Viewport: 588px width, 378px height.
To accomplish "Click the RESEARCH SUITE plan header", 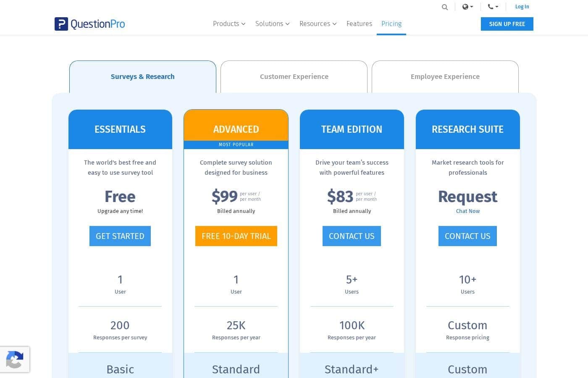I will (468, 129).
